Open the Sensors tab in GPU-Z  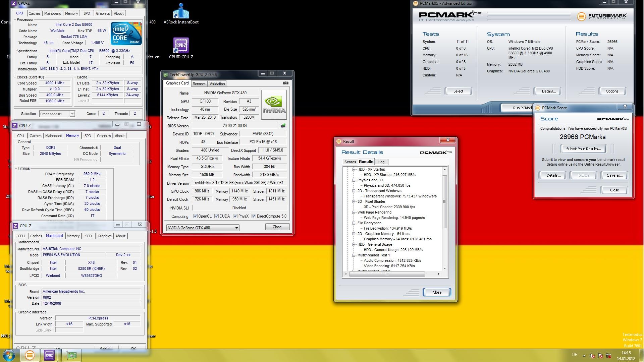(199, 84)
